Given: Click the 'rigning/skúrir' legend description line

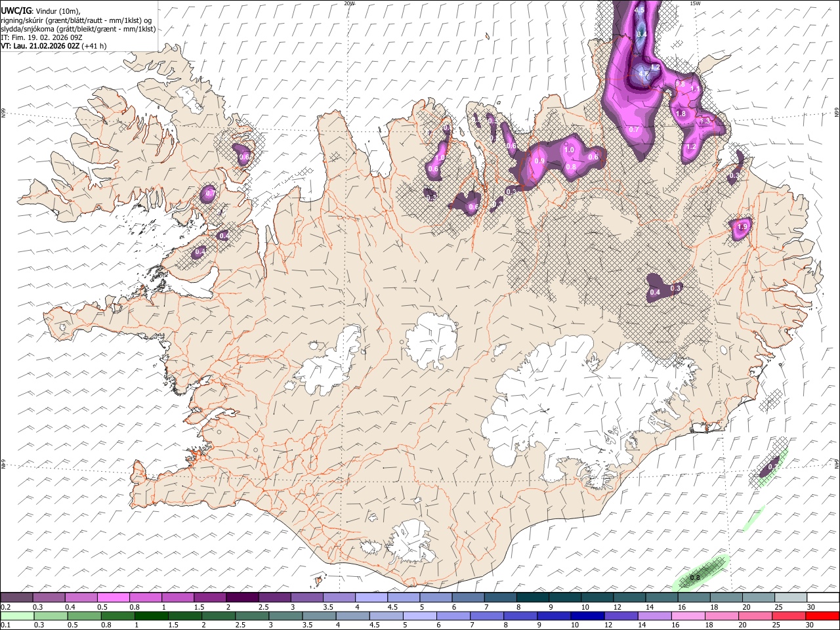Looking at the screenshot, I should click(x=76, y=20).
